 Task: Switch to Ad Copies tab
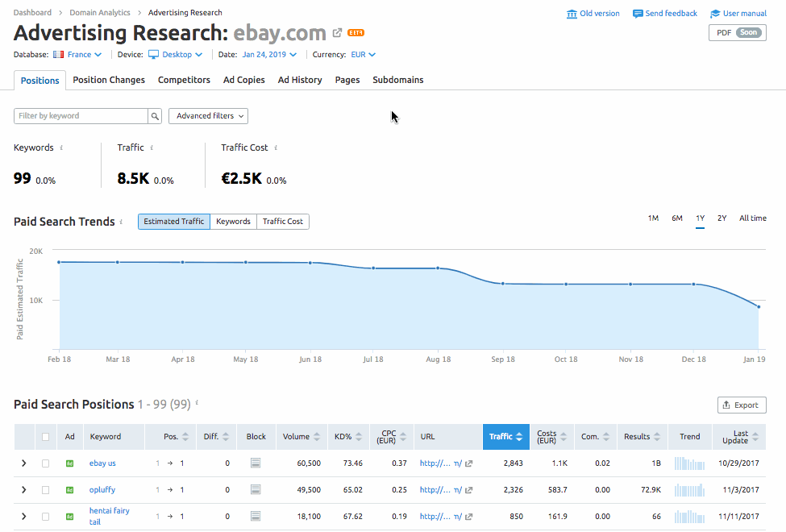pos(244,80)
